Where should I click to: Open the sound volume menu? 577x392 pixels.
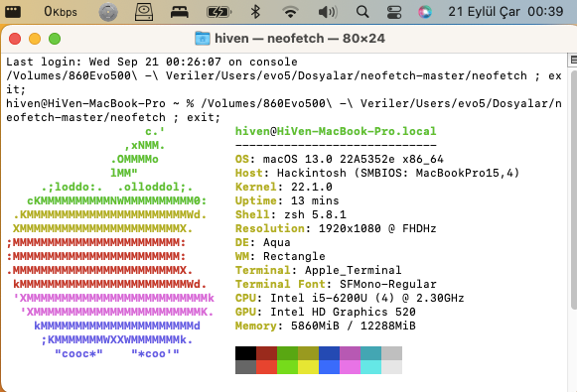[x=327, y=12]
